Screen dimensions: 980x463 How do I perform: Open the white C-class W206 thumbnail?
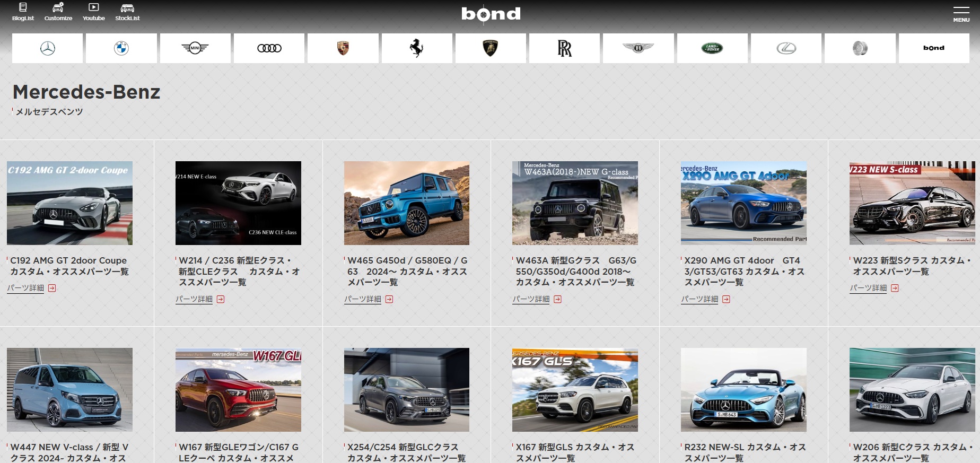pos(912,390)
